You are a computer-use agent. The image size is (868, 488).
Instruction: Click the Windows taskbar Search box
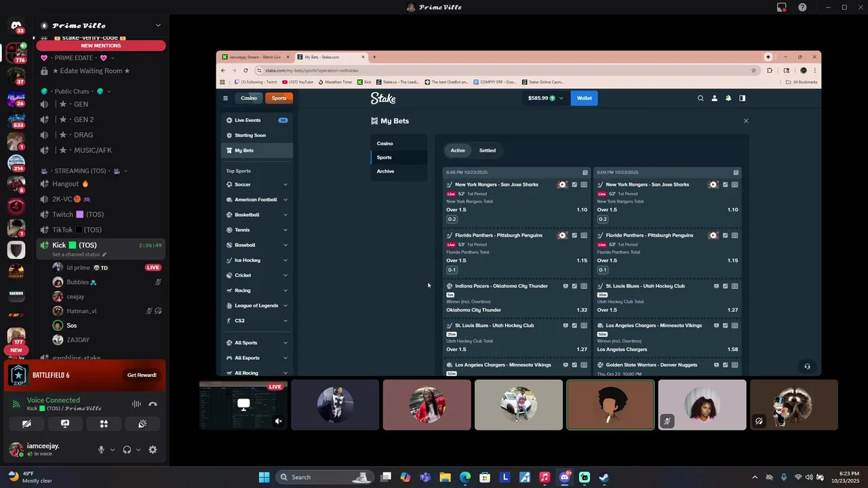(x=325, y=477)
